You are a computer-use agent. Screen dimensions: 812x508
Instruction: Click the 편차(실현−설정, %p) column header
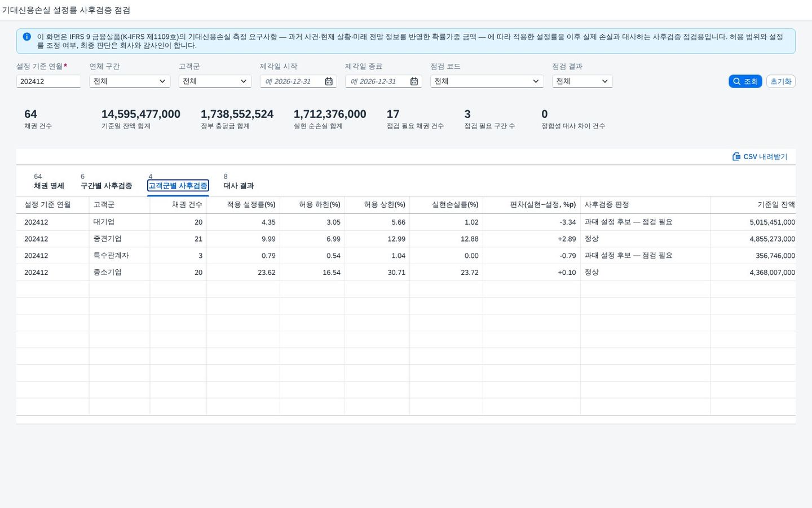[531, 205]
